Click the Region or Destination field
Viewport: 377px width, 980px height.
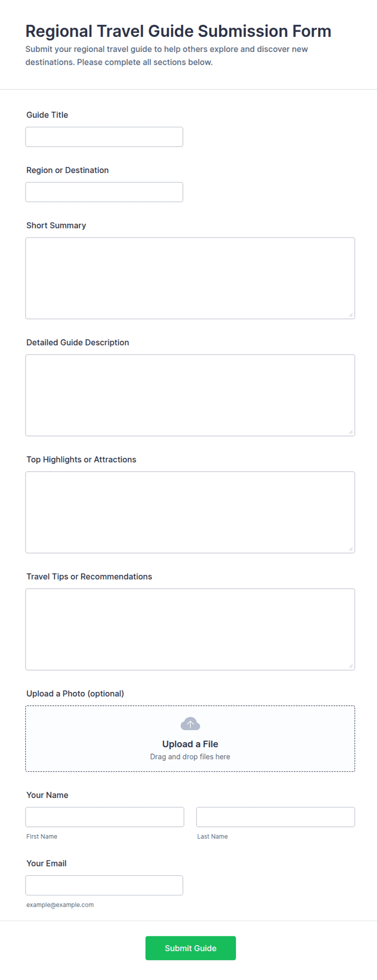[104, 192]
